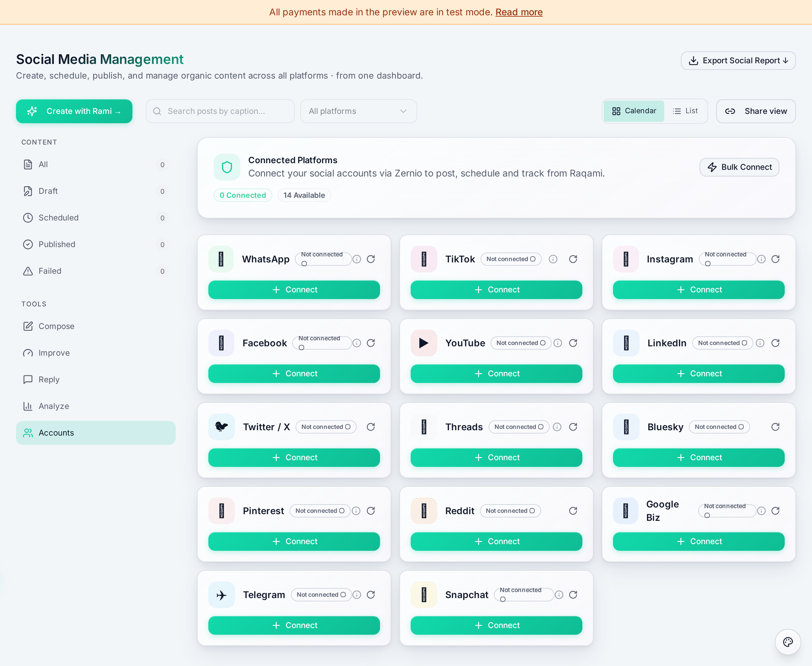The image size is (812, 666).
Task: Click the Telegram refresh icon
Action: (371, 595)
